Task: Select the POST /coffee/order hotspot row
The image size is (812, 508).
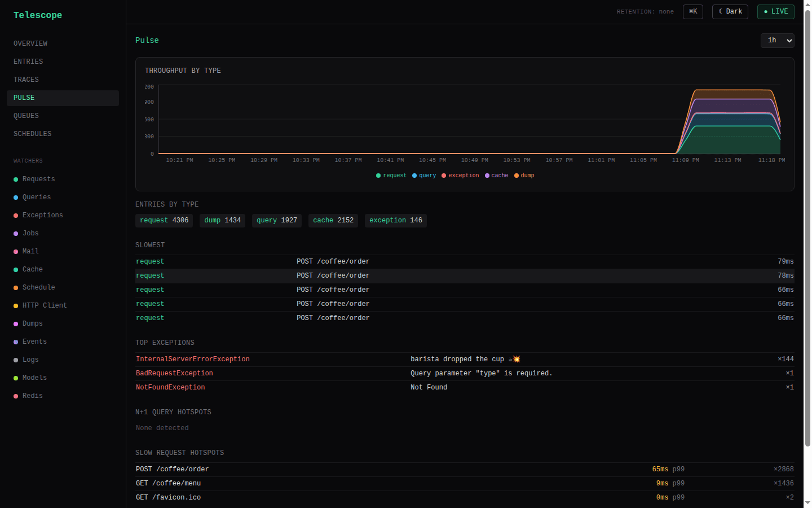Action: pos(465,470)
